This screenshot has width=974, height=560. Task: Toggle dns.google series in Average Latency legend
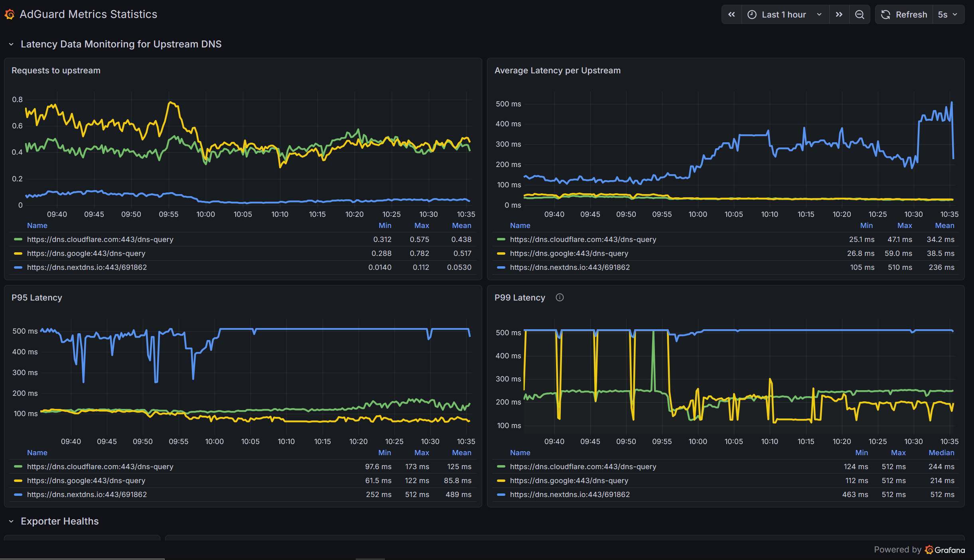tap(569, 253)
